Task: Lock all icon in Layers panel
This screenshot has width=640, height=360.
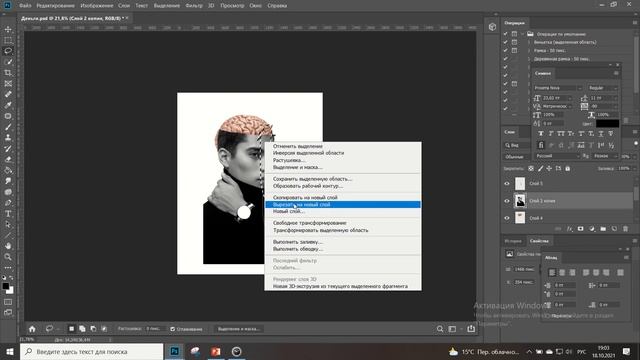Action: point(567,168)
